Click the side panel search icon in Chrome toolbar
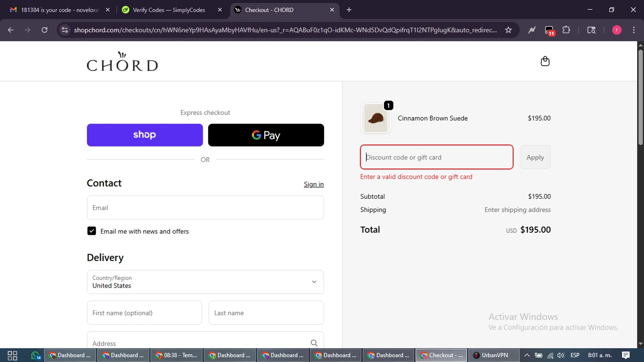Viewport: 644px width, 362px height. (591, 30)
